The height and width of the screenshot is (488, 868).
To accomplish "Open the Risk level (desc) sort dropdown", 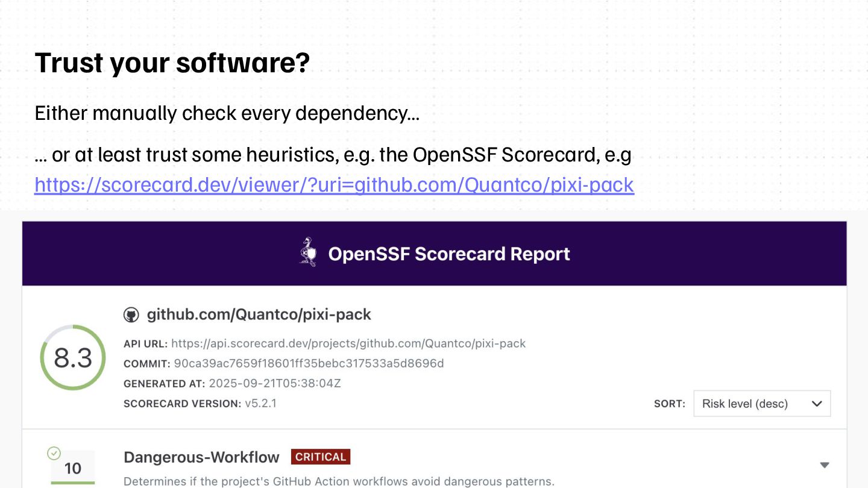I will pos(762,404).
